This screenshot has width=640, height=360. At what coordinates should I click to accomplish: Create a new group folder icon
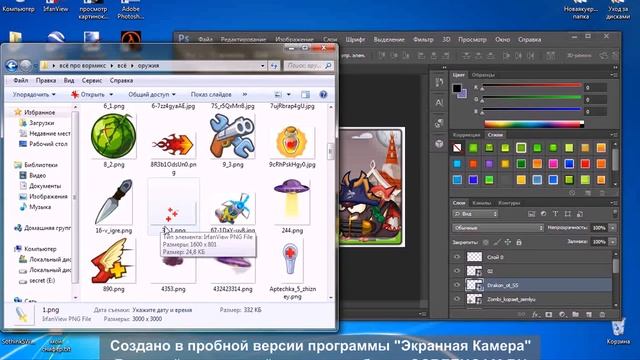[576, 315]
